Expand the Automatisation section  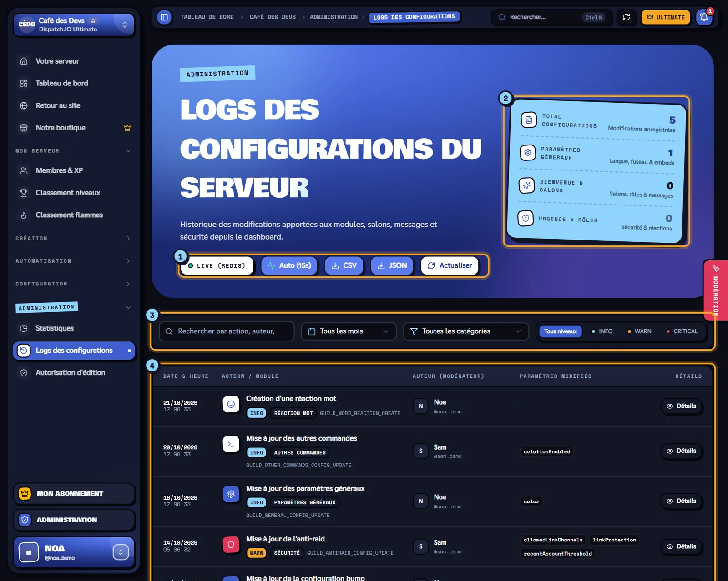tap(74, 261)
